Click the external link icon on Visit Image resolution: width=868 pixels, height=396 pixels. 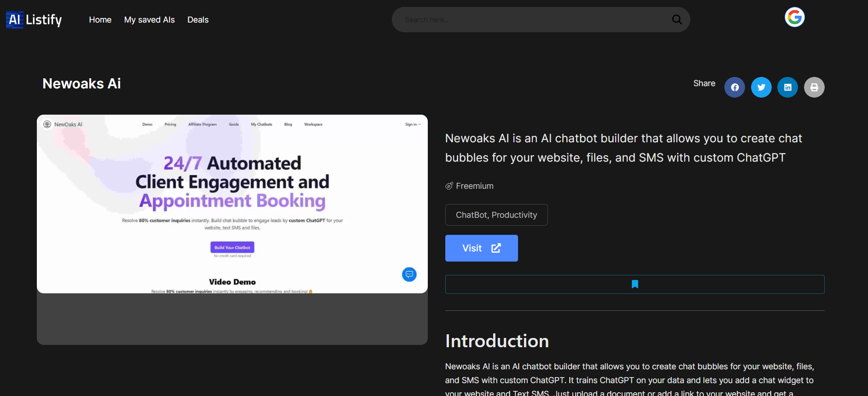(496, 248)
